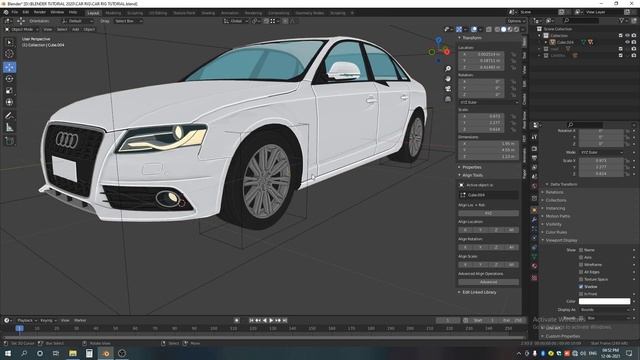Viewport: 640px width, 360px height.
Task: Open the Global transform orientation dropdown
Action: tap(236, 21)
